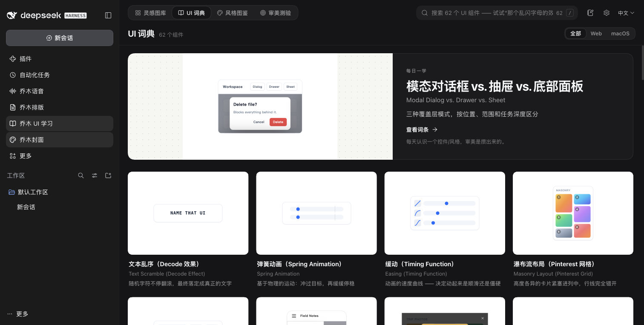
Task: Toggle the sidebar collapse icon
Action: (x=108, y=15)
